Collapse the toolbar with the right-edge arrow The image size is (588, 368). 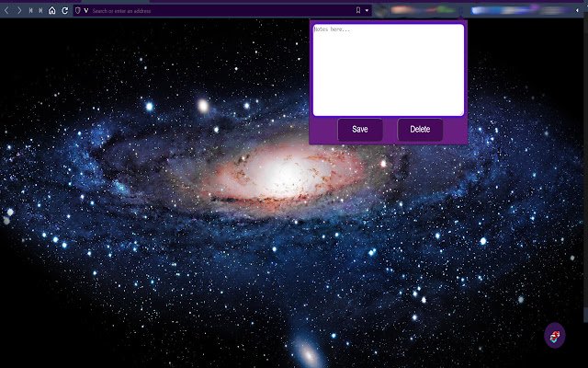pyautogui.click(x=577, y=10)
